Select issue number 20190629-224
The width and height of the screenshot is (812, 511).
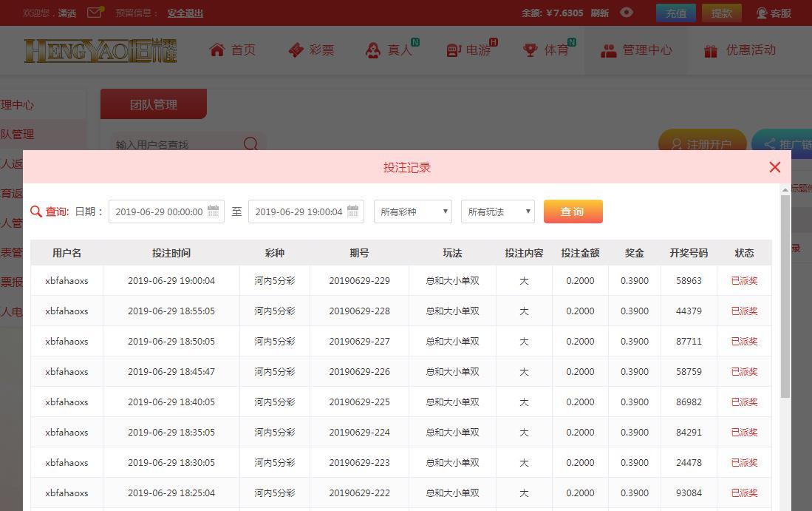click(359, 432)
